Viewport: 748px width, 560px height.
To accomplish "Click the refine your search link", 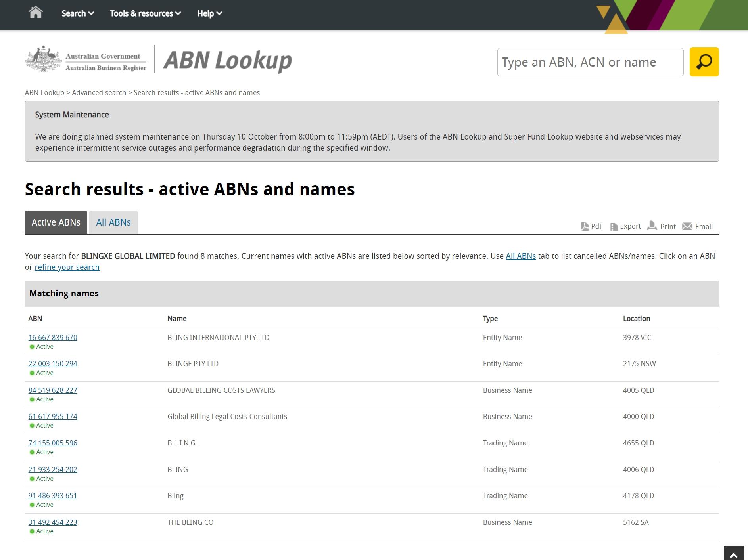I will [67, 267].
